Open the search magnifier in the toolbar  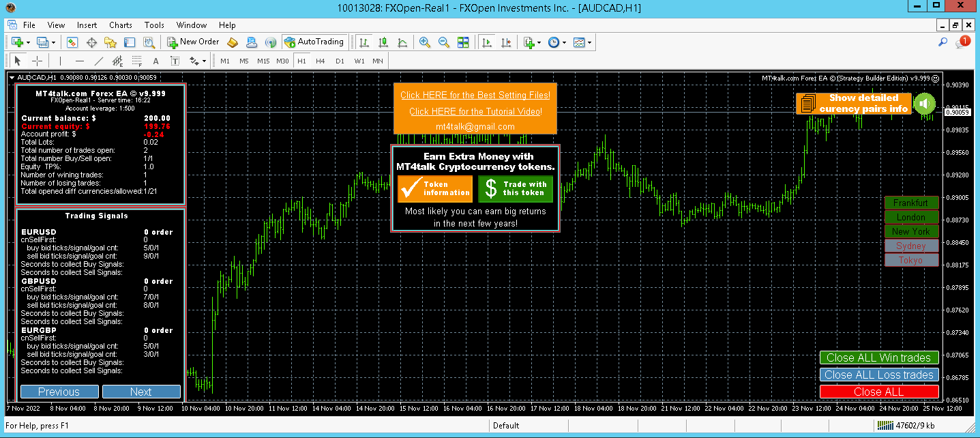(943, 42)
